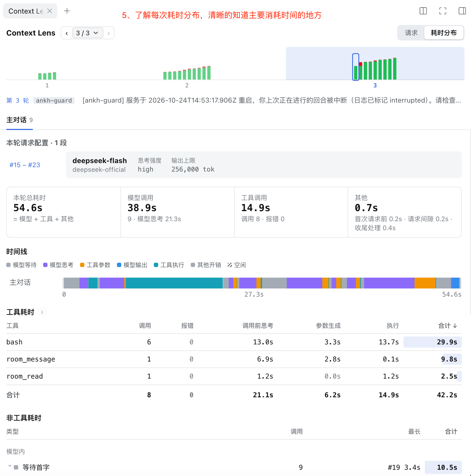Go to the next round with the right chevron

109,33
